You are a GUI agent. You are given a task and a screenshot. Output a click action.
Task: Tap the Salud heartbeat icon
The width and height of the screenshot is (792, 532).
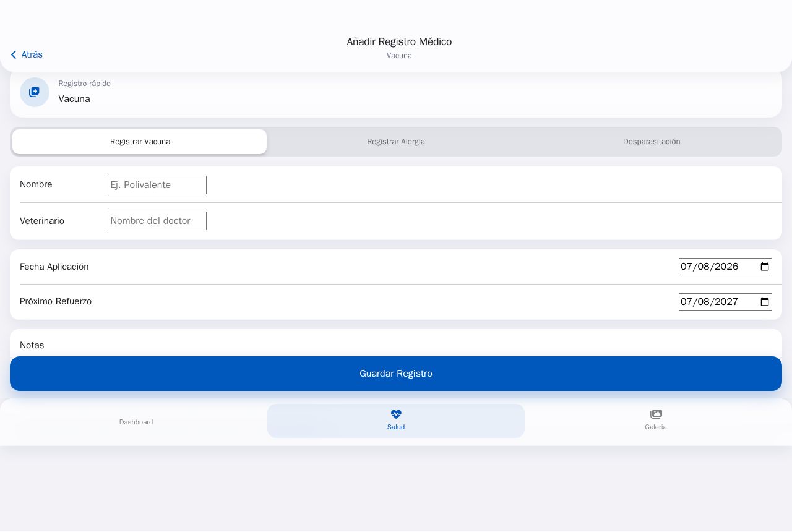click(x=396, y=414)
